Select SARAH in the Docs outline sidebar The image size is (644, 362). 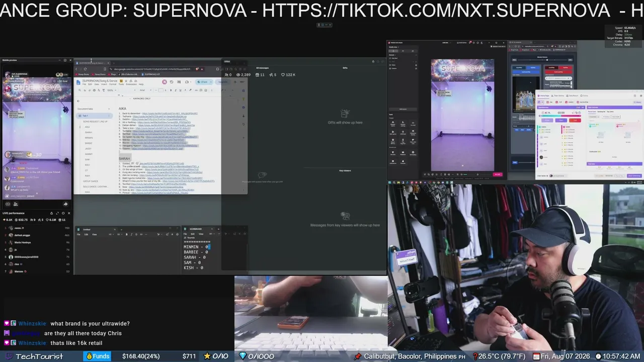(x=89, y=132)
